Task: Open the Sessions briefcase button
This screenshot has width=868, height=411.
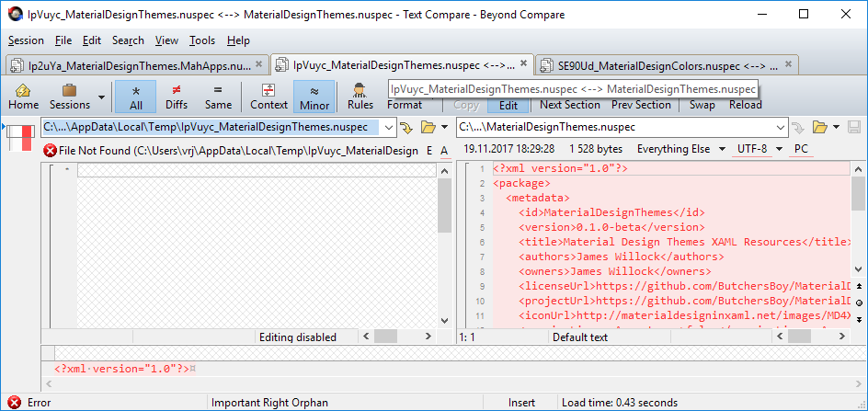Action: (x=70, y=97)
